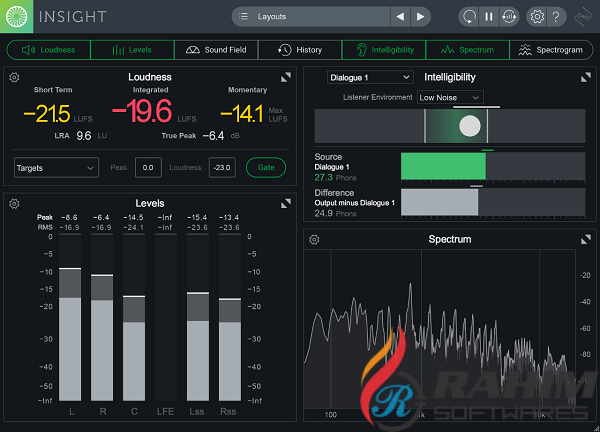The image size is (600, 432).
Task: Open the Targets preset dropdown
Action: (x=56, y=168)
